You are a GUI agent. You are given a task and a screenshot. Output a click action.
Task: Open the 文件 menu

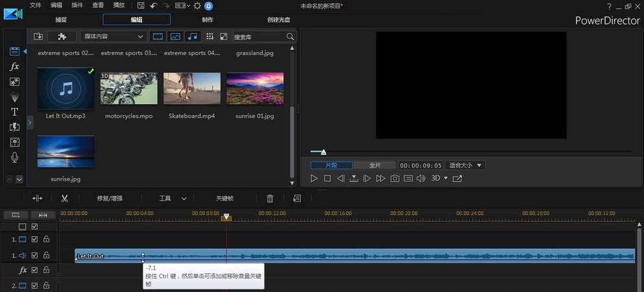[36, 5]
